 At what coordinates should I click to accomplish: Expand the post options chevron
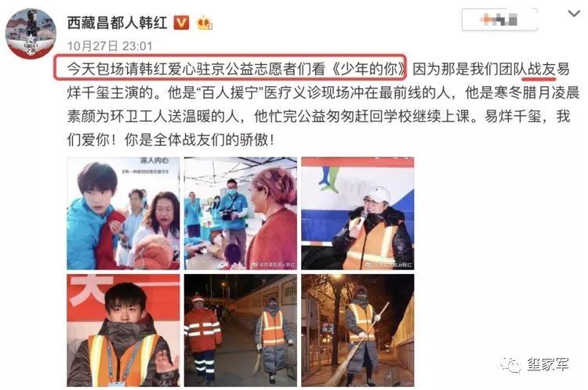574,15
